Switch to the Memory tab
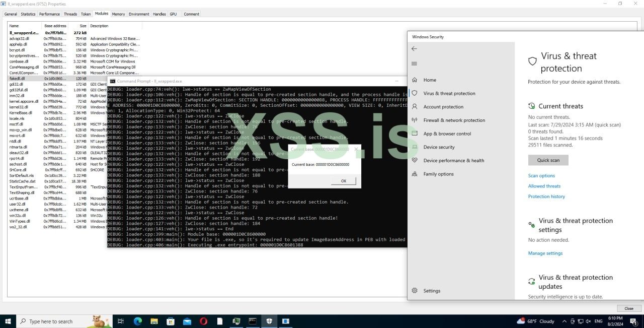644x328 pixels. point(119,14)
